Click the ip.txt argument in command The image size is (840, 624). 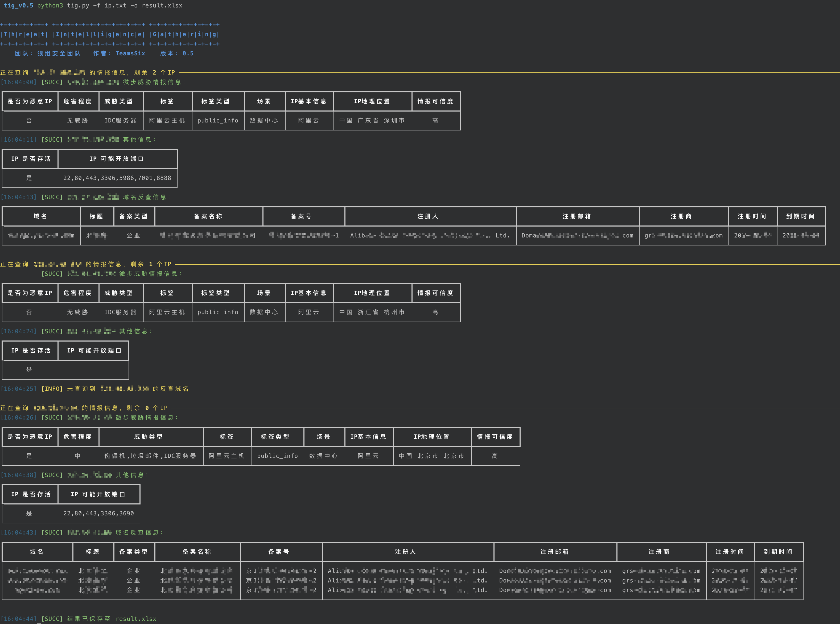tap(115, 6)
